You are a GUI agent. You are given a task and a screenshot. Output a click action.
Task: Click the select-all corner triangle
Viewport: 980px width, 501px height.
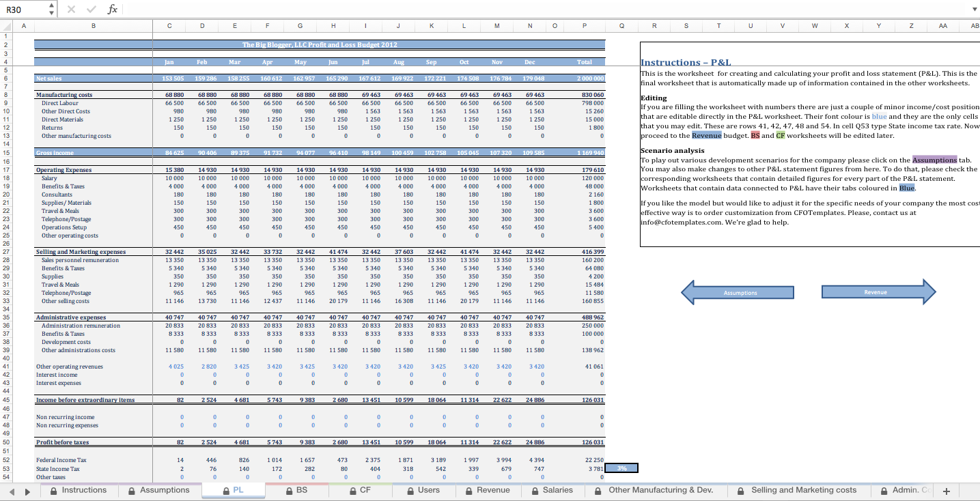[x=5, y=26]
